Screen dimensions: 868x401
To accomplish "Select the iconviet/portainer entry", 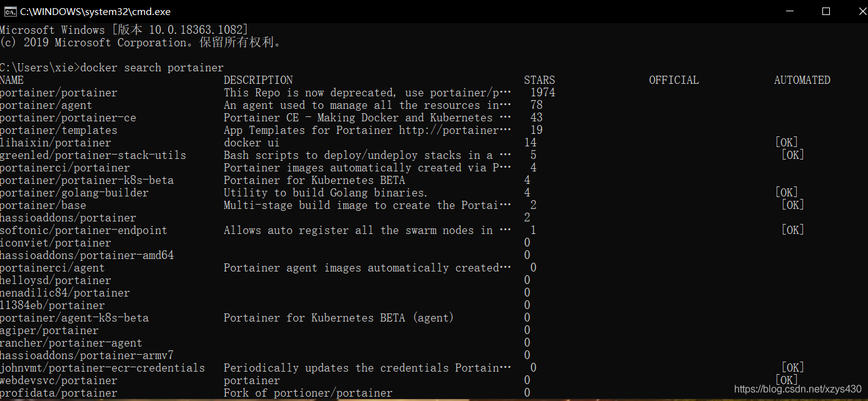I will [x=56, y=243].
